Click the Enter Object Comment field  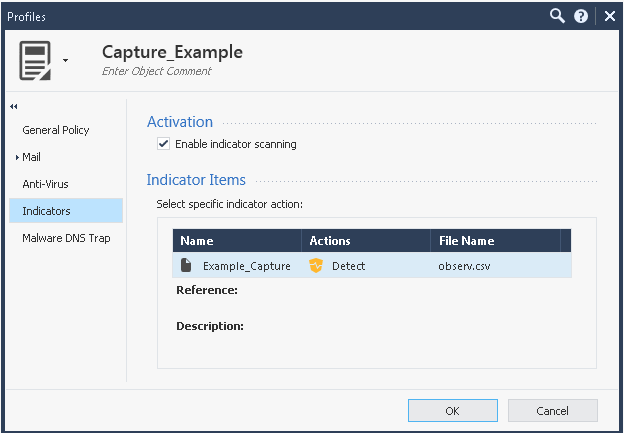(x=156, y=72)
